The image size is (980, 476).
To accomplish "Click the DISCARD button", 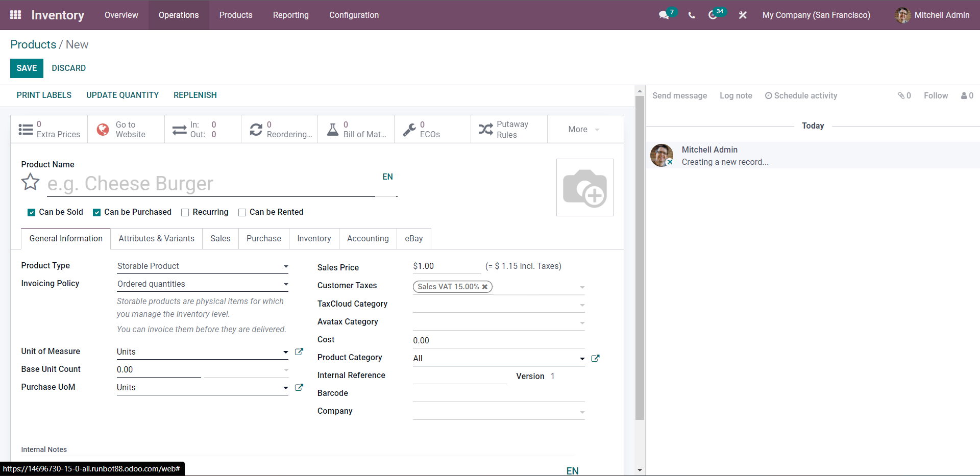I will [x=69, y=68].
